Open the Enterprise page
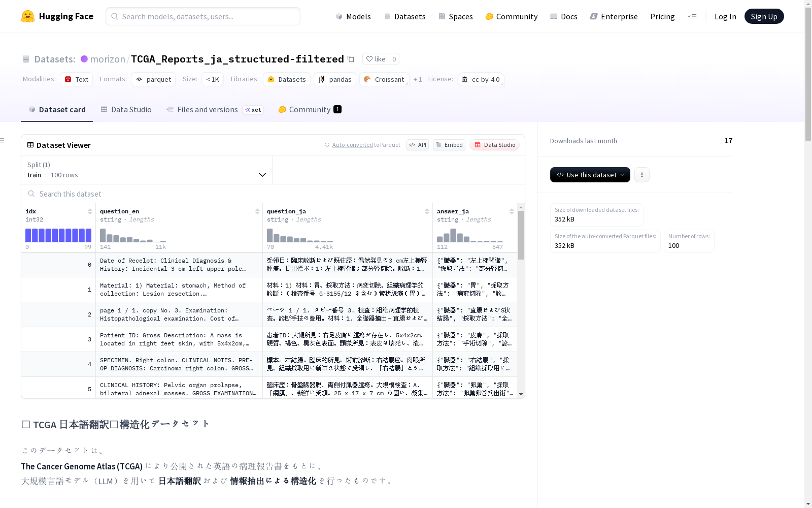Screen dimensions: 812x508 614,16
